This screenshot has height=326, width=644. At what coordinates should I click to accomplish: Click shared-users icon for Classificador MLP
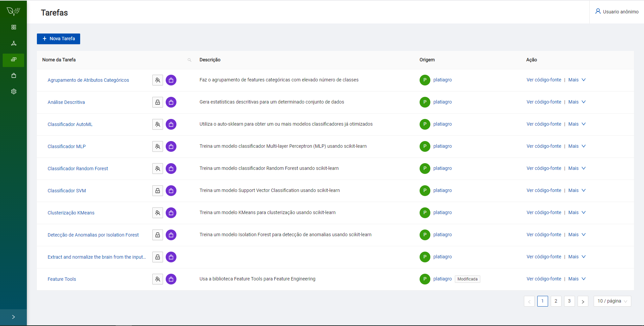point(158,146)
